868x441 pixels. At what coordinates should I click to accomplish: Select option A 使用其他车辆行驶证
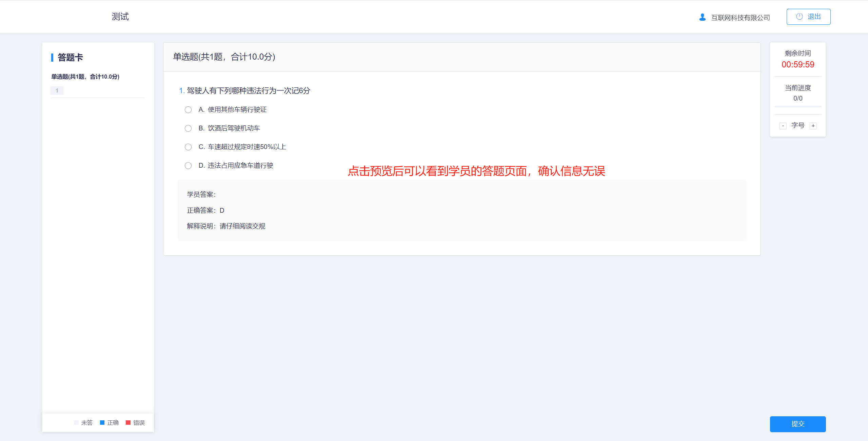[x=188, y=110]
